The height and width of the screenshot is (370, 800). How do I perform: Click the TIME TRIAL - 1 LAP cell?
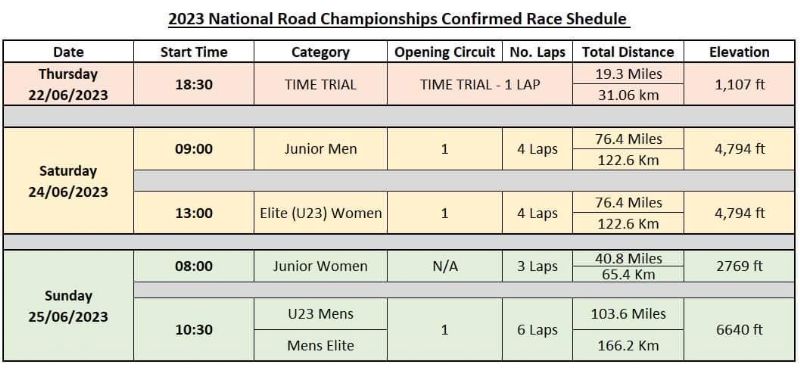(480, 84)
